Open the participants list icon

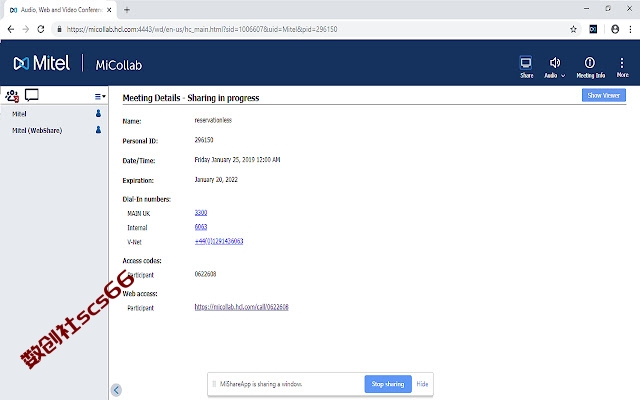[12, 96]
